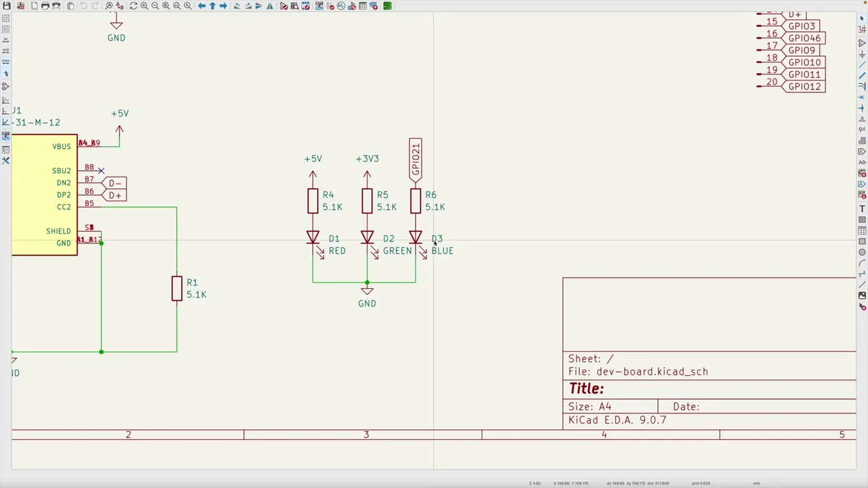Save the schematic with the floppy icon
The width and height of the screenshot is (868, 488).
point(6,6)
